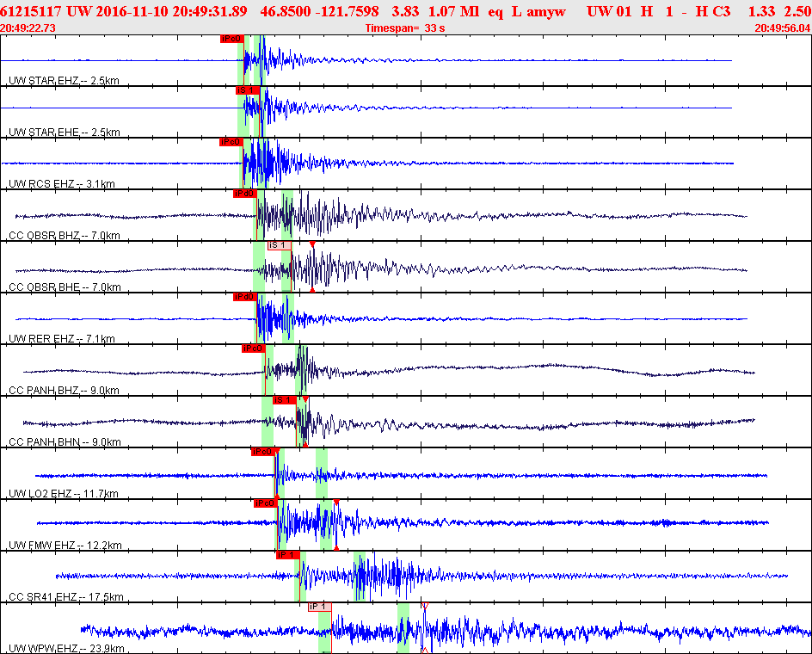The image size is (812, 654).
Task: Click the iPc0 pick flag on STAR EHZ
Action: (x=231, y=39)
